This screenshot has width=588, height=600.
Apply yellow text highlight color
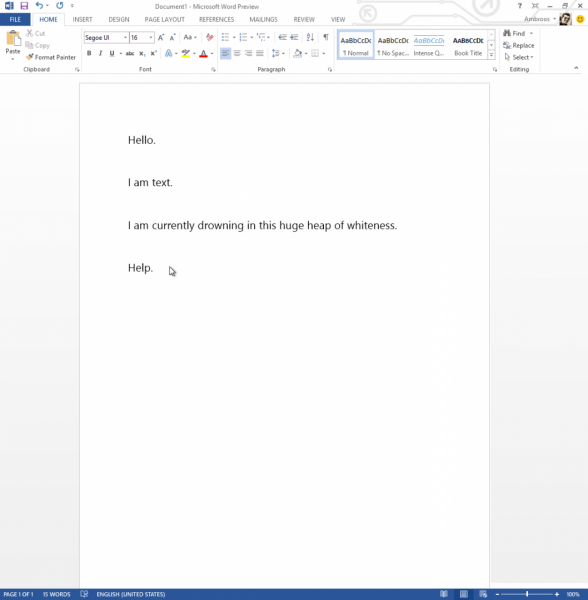pos(186,54)
